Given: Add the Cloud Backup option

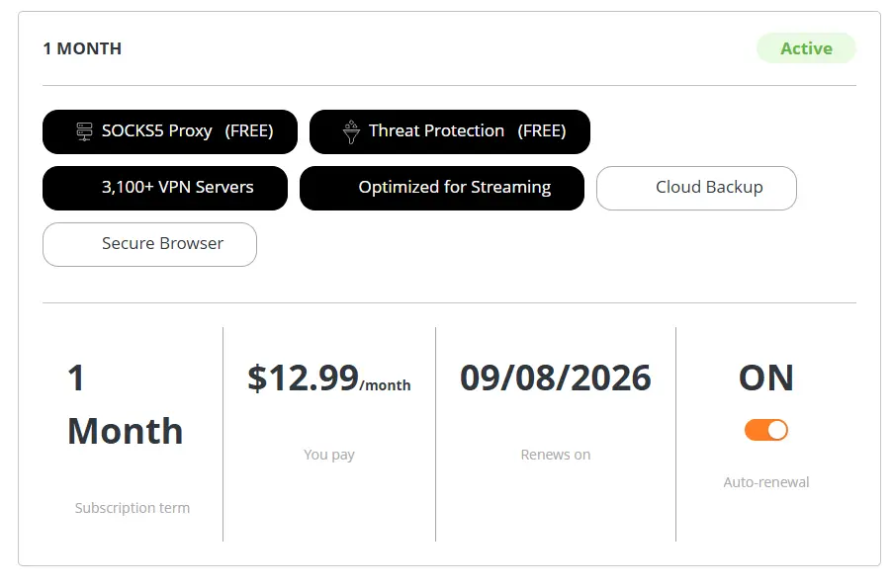Looking at the screenshot, I should (x=696, y=188).
